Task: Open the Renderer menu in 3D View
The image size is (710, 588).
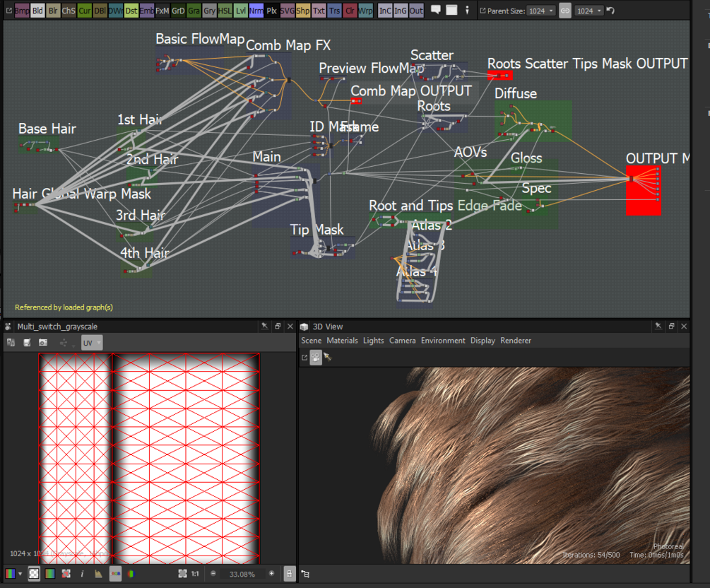Action: click(x=515, y=340)
